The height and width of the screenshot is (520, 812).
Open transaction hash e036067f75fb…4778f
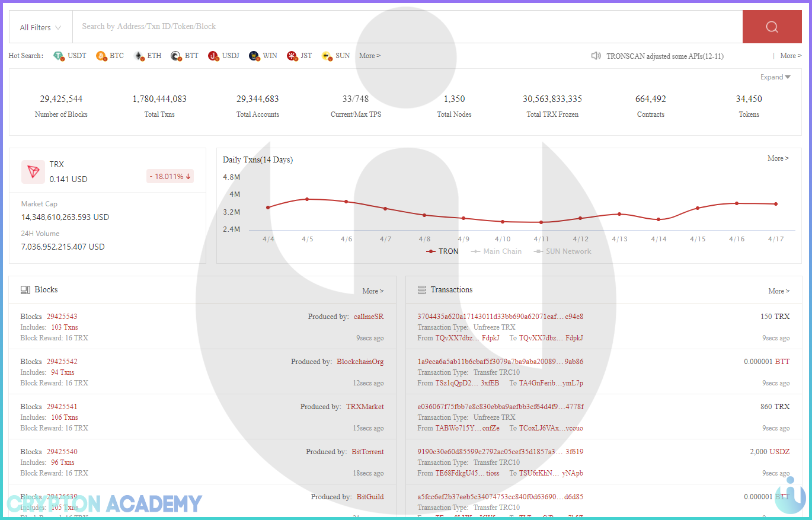pos(500,407)
